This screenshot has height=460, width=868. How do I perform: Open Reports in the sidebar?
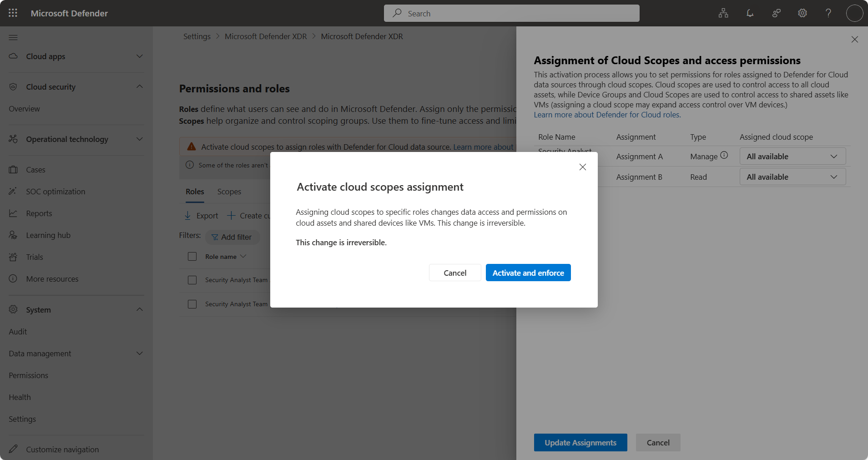[x=39, y=213]
